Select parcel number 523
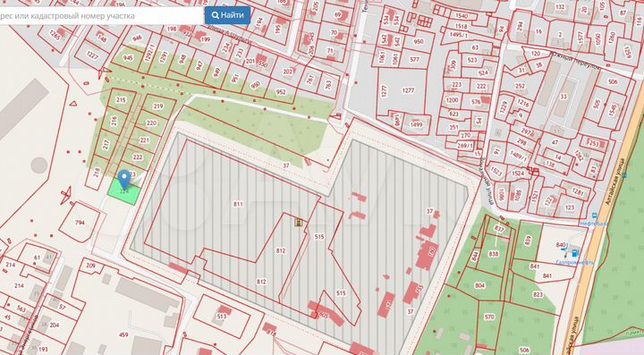The width and height of the screenshot is (644, 355). (472, 60)
